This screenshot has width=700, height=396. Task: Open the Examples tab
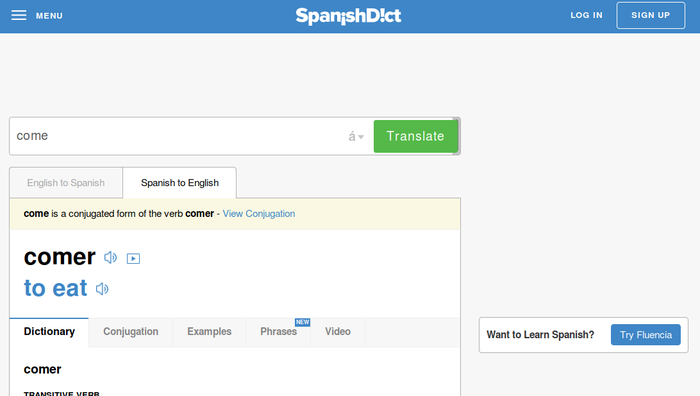click(x=209, y=332)
